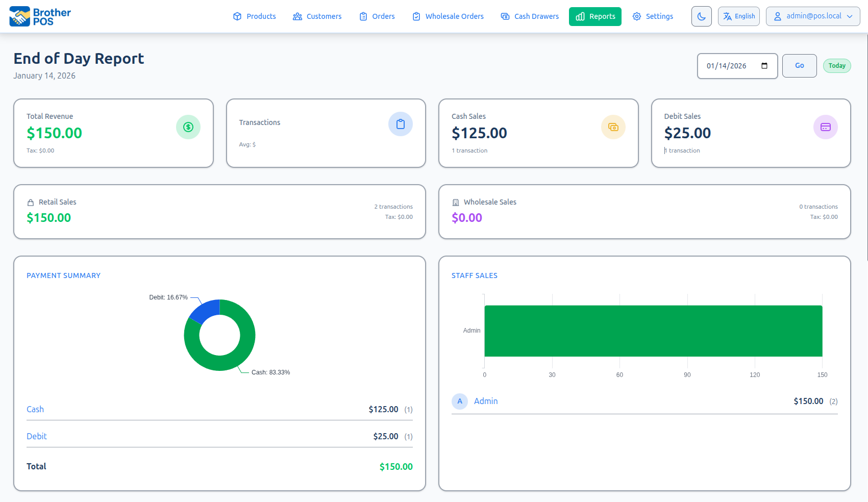This screenshot has height=502, width=868.
Task: Go to Cash Drawers section
Action: point(530,16)
